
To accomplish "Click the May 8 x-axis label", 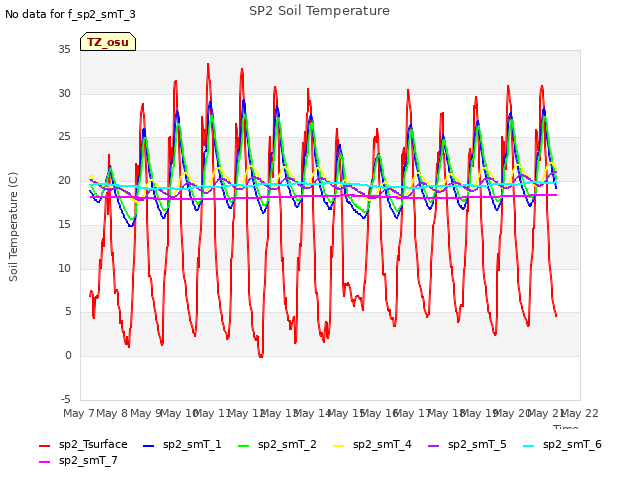I will (x=112, y=413).
